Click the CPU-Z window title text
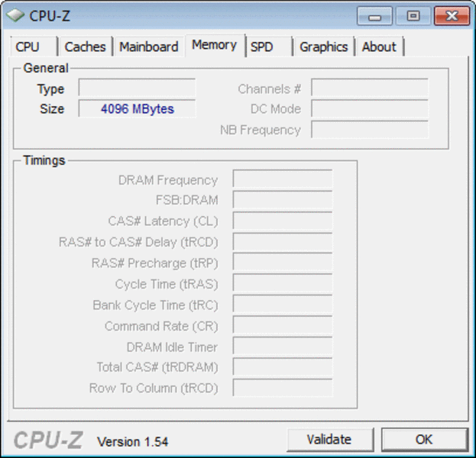This screenshot has height=458, width=476. click(x=50, y=16)
